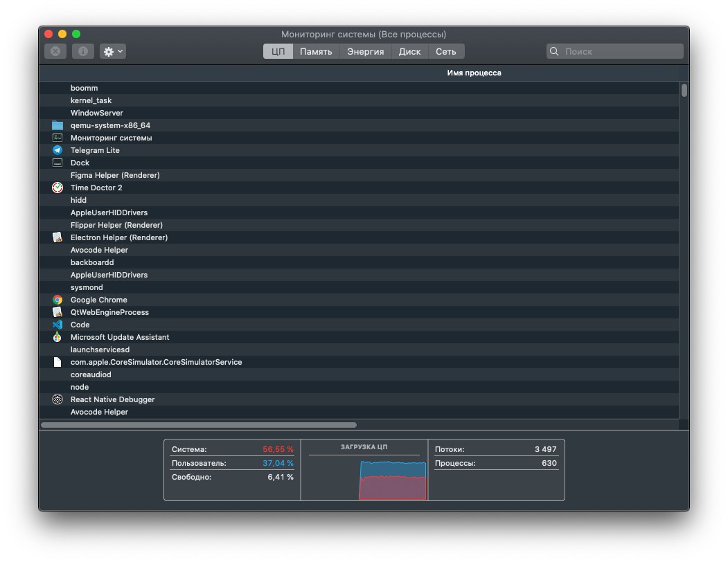Click the Microsoft Update Assistant icon
The width and height of the screenshot is (728, 562).
coord(57,337)
